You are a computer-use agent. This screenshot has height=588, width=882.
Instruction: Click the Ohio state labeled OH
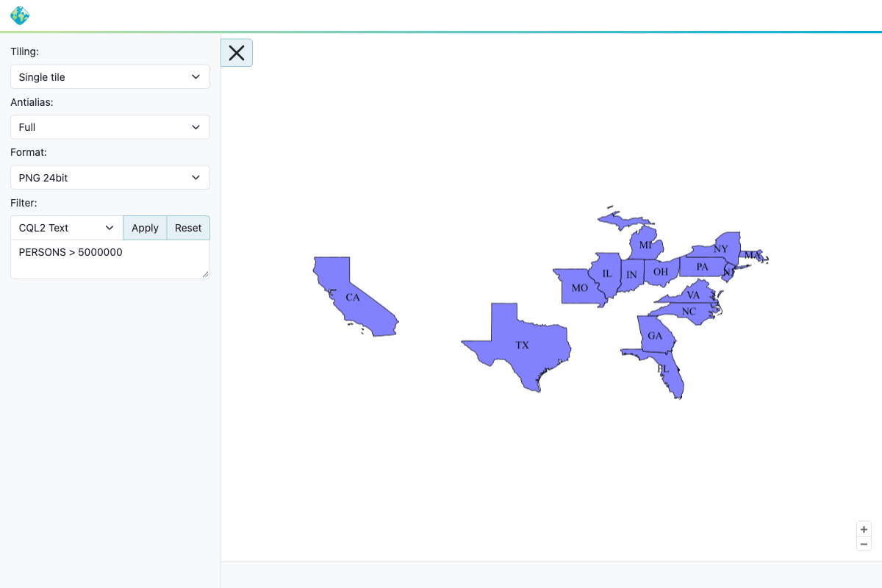pos(660,271)
